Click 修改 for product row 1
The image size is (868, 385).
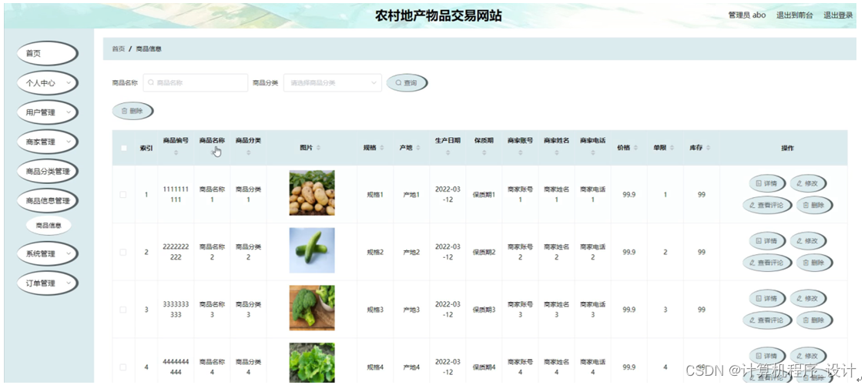pyautogui.click(x=808, y=183)
